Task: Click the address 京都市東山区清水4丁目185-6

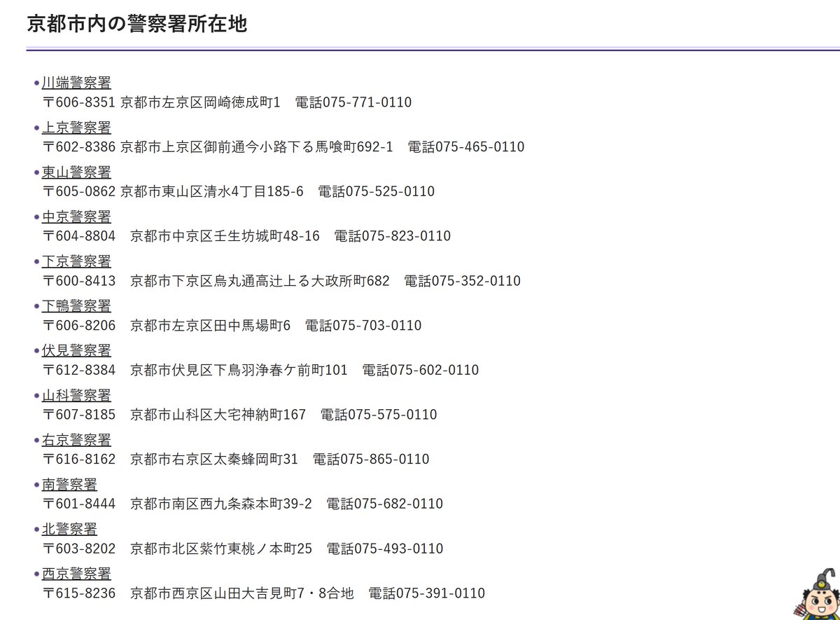Action: [x=212, y=191]
